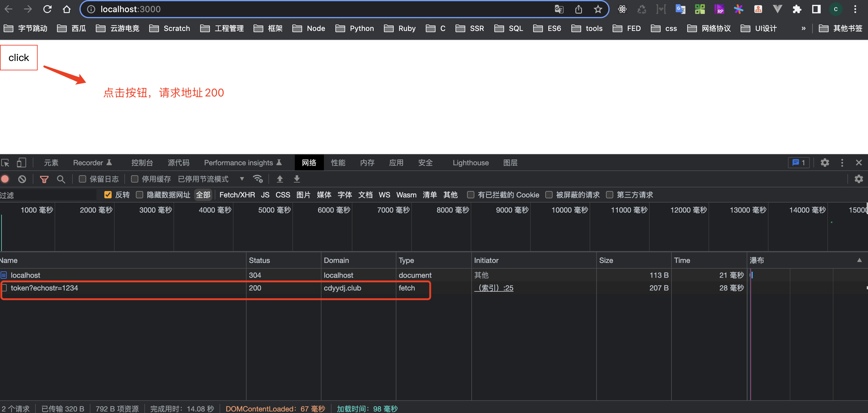Expand hidden bookmarks overflow chevron
The height and width of the screenshot is (413, 868).
click(x=803, y=28)
